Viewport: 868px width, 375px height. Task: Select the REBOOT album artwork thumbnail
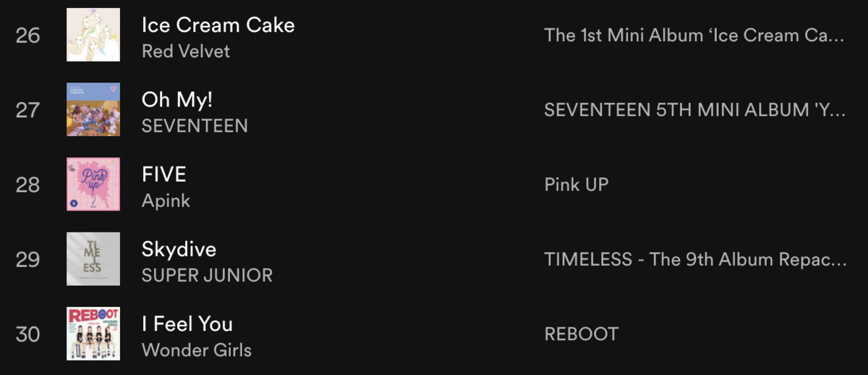click(93, 334)
